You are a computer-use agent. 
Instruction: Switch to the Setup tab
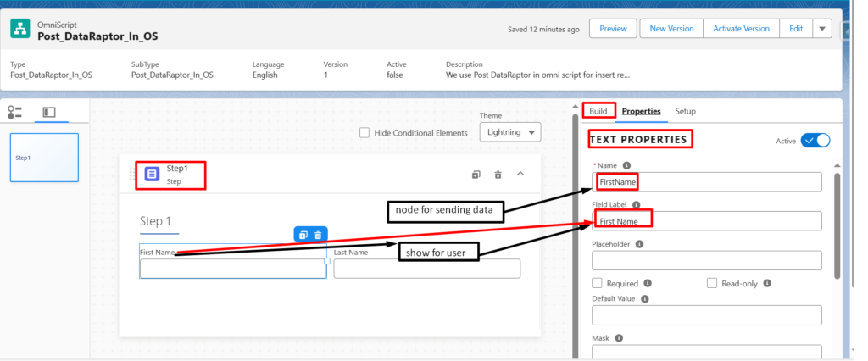(685, 111)
